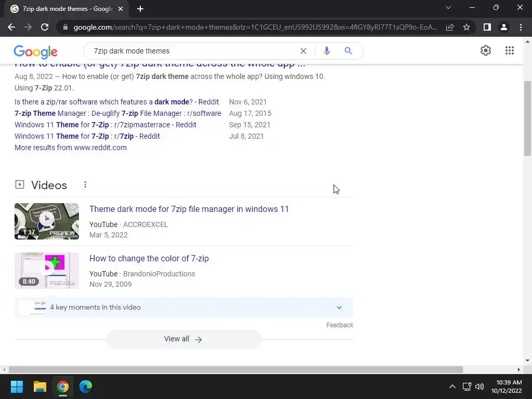Select the 7zip dark mode themes tab

point(66,9)
